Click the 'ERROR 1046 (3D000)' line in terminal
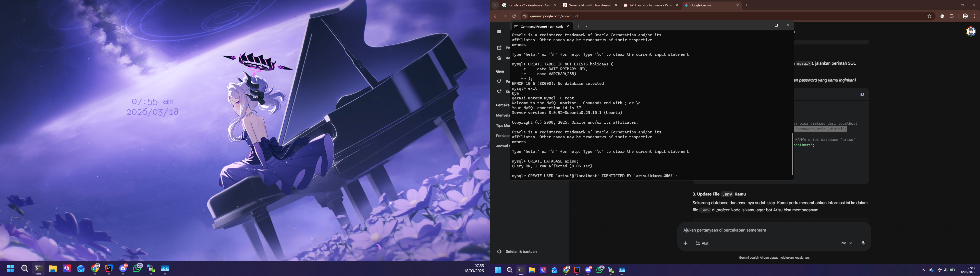Screen dimensions: 980x276 [558, 84]
